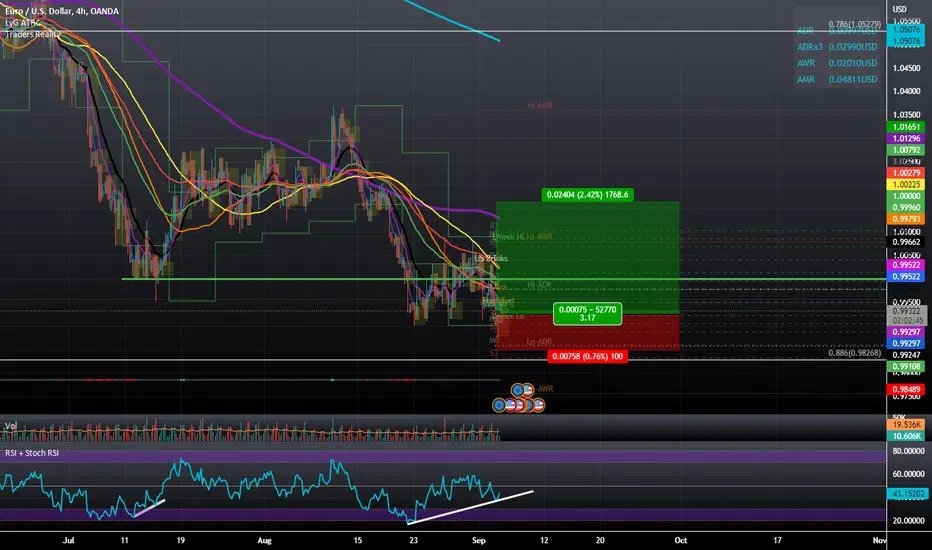The image size is (932, 550).
Task: Click the orange 19.536K volume label
Action: (905, 425)
